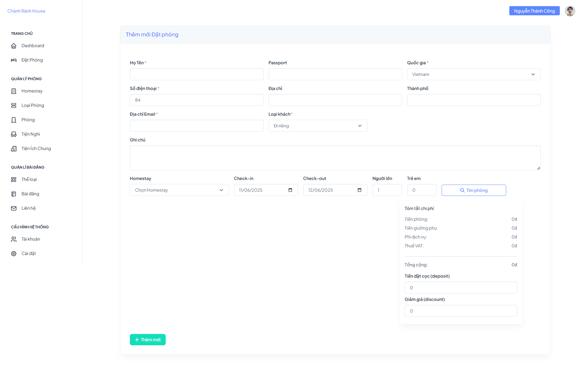The image size is (588, 371).
Task: Click the green Thêm mới button
Action: tap(148, 340)
